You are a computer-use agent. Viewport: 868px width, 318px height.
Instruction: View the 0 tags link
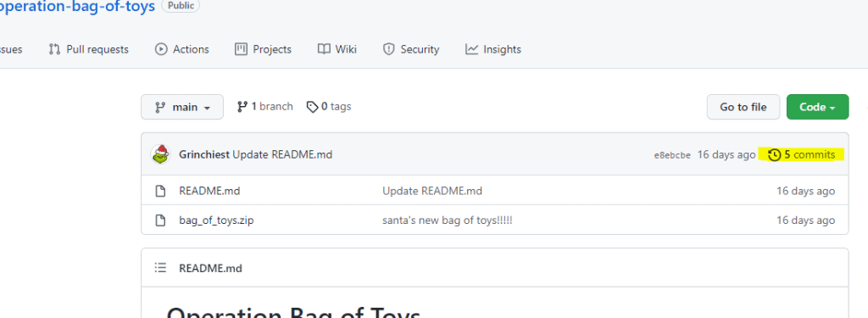329,106
